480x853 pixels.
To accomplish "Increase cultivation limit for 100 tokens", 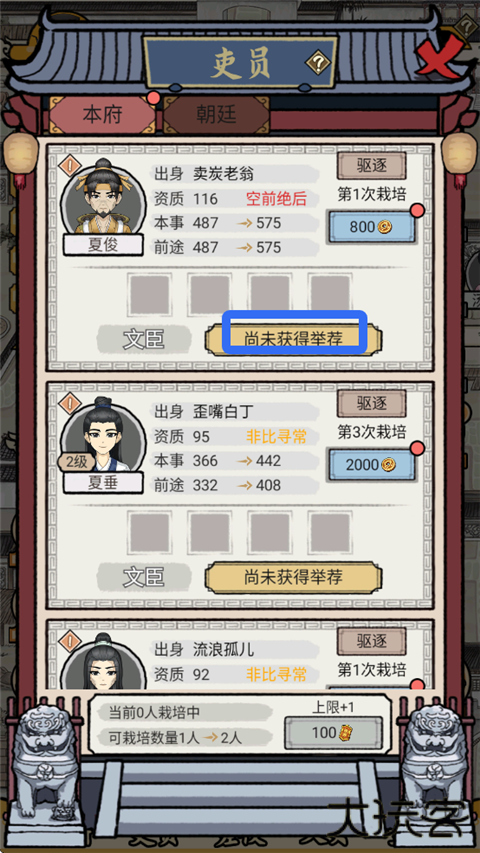I will pos(333,733).
